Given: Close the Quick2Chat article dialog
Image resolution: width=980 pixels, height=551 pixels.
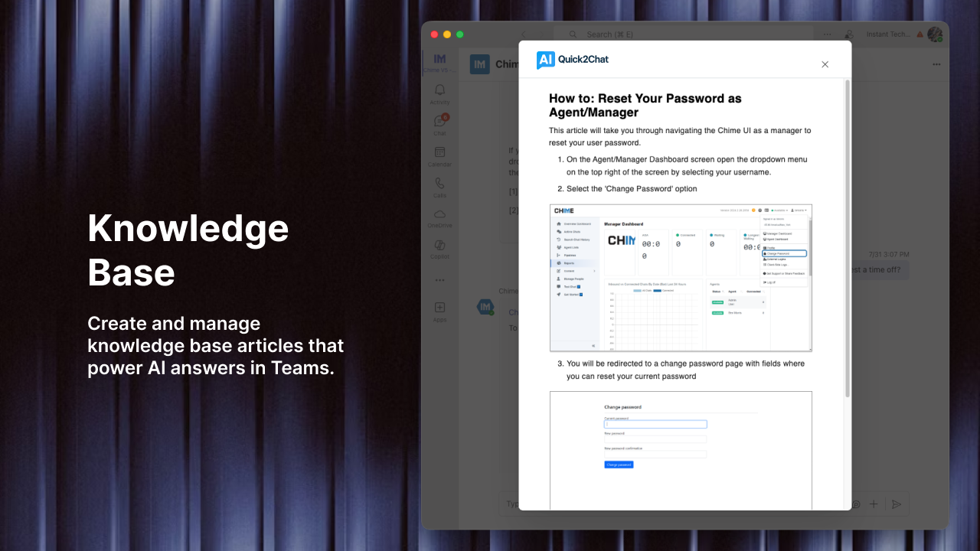Looking at the screenshot, I should tap(825, 64).
